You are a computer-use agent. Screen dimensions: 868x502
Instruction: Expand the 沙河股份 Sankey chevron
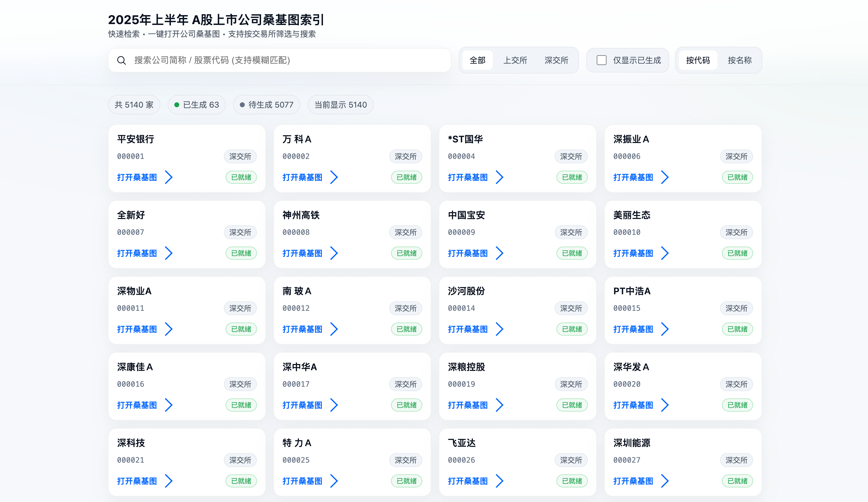point(500,329)
